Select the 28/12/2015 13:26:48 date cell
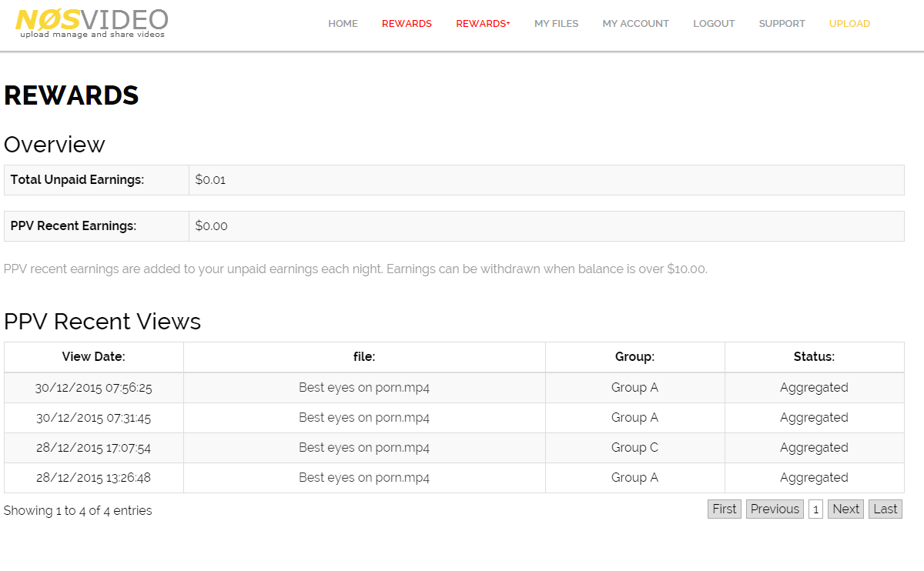 [x=94, y=478]
